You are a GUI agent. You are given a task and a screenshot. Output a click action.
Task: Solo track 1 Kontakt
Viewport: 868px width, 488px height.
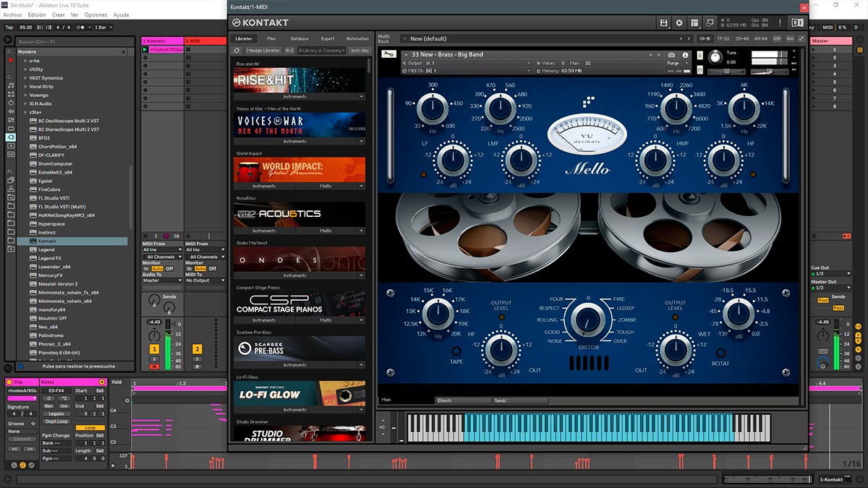point(154,359)
